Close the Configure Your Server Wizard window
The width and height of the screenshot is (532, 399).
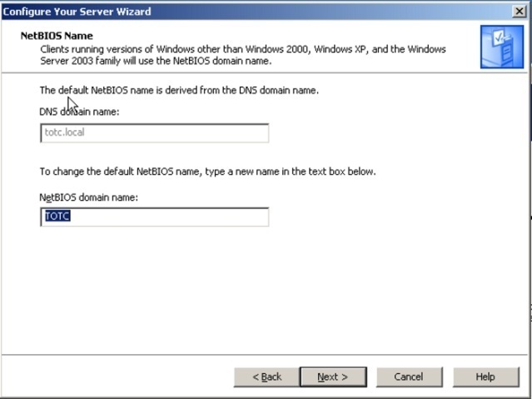coord(520,12)
